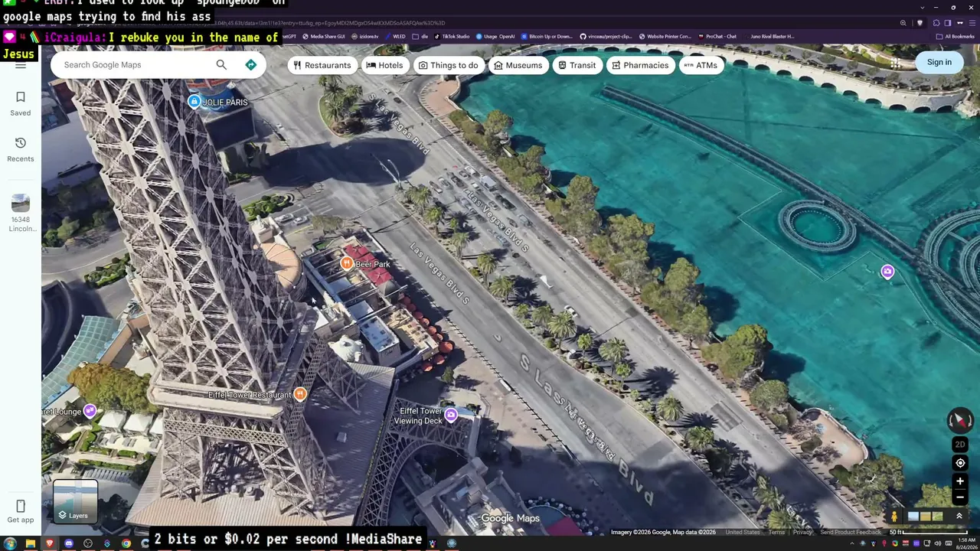The width and height of the screenshot is (980, 551).
Task: Click the purple photo marker on the fountain lake
Action: 887,272
